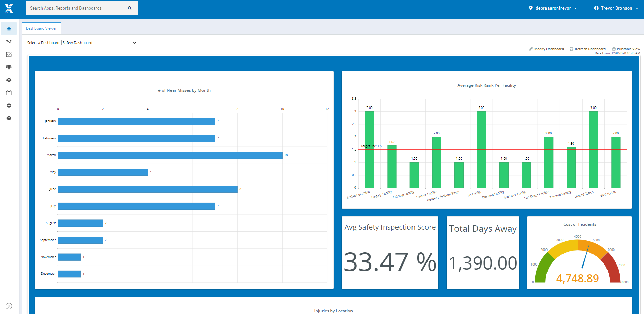Click the British Columbia risk rank bar
Viewport: 644px width, 314px height.
click(369, 149)
